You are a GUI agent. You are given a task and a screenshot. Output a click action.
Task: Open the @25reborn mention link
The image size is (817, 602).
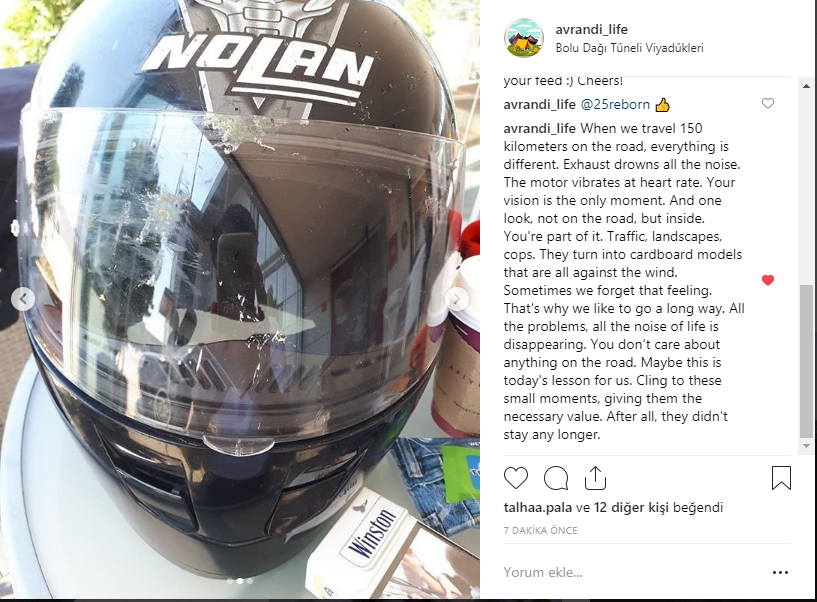(x=615, y=104)
